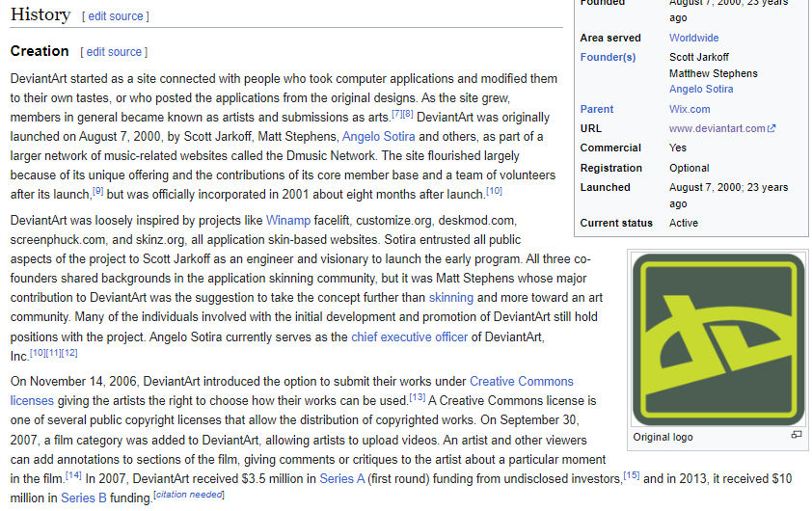Open the Parent infobox label link
This screenshot has width=812, height=511.
coord(597,109)
